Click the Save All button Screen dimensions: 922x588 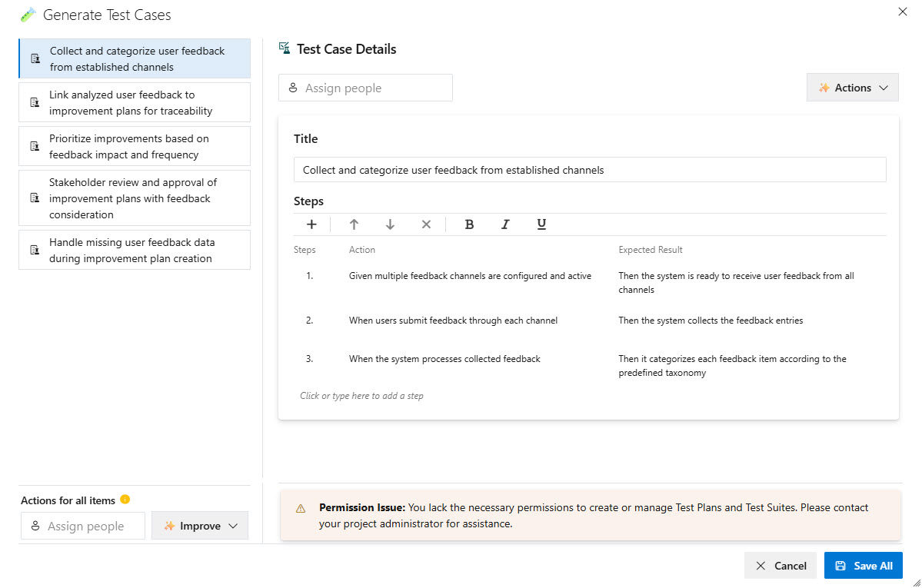[863, 565]
